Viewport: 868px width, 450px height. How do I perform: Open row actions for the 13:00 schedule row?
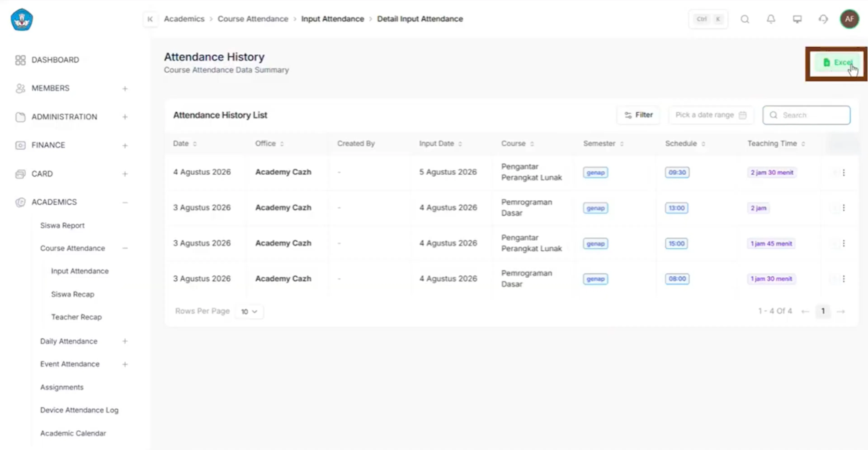pos(844,208)
